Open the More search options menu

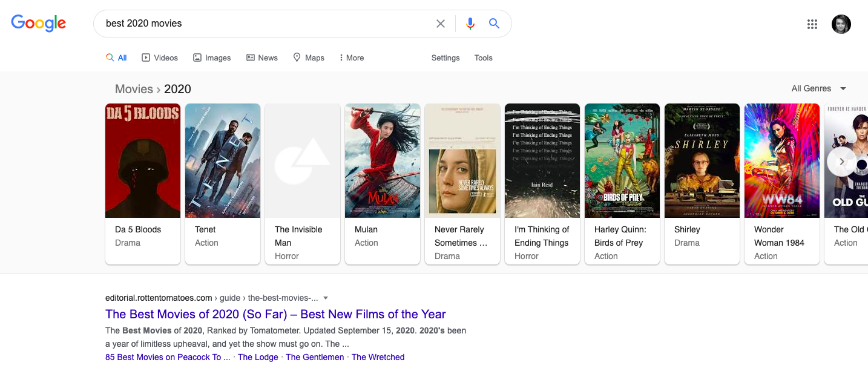click(x=352, y=57)
